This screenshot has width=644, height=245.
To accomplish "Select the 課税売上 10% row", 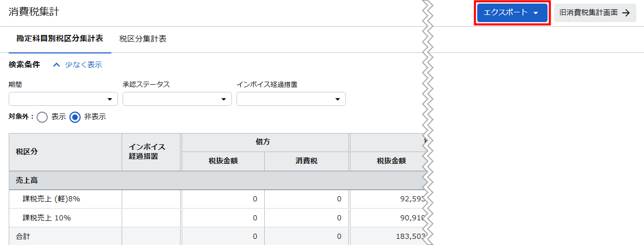I will [x=47, y=218].
